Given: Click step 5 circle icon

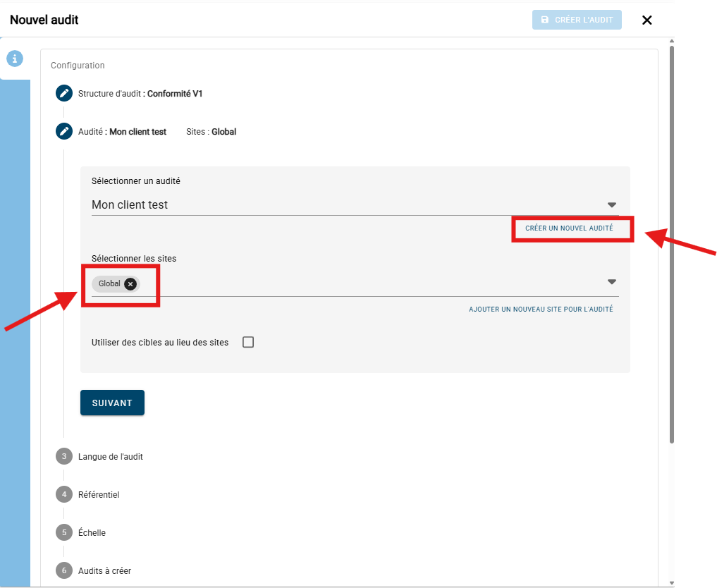Looking at the screenshot, I should click(64, 533).
